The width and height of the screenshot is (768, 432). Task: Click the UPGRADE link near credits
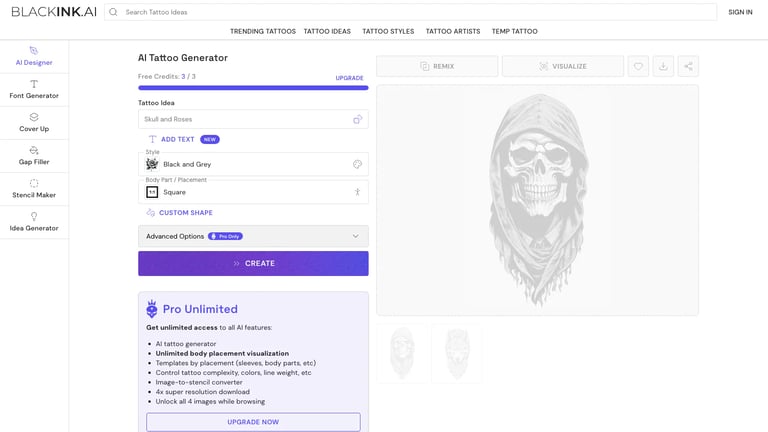[x=349, y=78]
